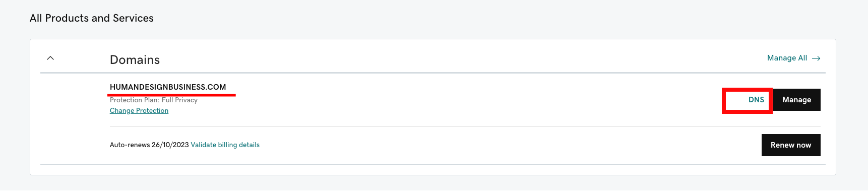Open Validate billing details link
Viewport: 868px width, 196px height.
(x=225, y=145)
